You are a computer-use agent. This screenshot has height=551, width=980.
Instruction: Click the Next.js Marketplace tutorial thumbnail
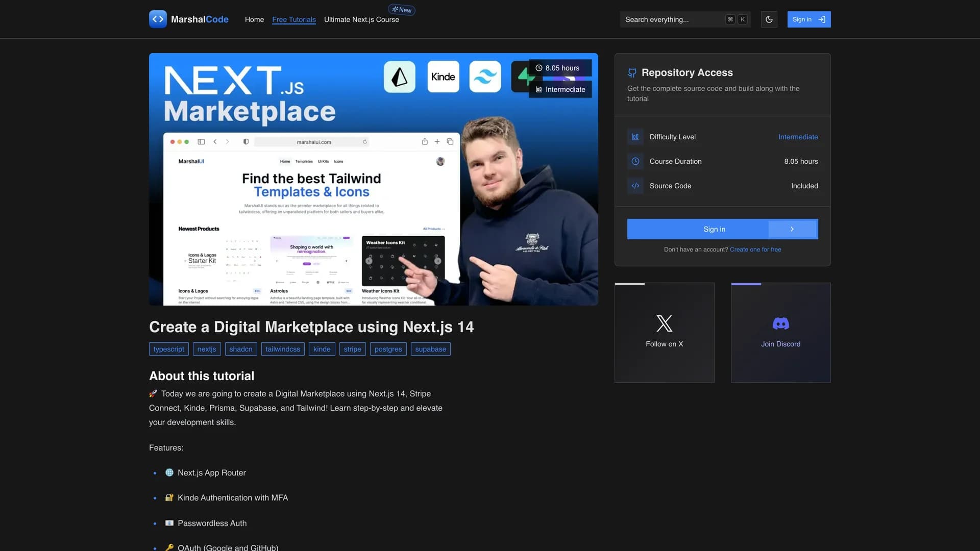[373, 179]
